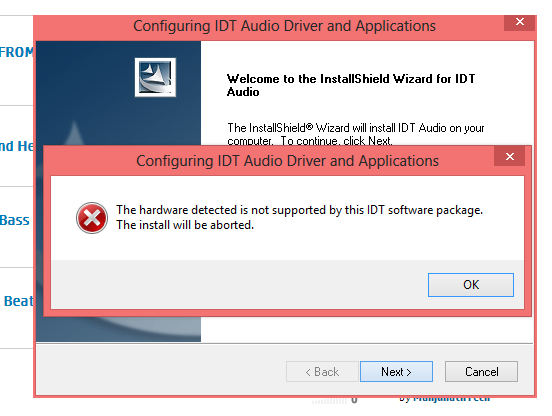Close the hardware not supported error dialog
The image size is (552, 416).
tap(509, 157)
